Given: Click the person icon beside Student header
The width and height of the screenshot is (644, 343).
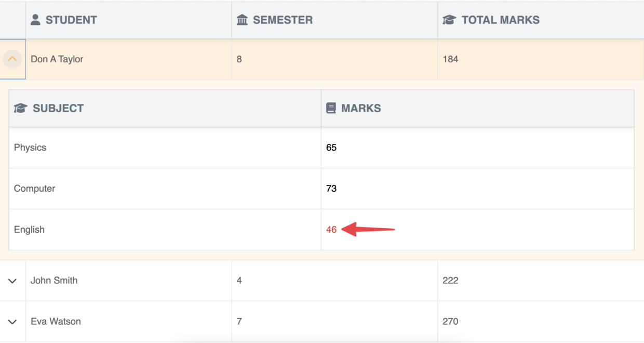Looking at the screenshot, I should point(35,20).
